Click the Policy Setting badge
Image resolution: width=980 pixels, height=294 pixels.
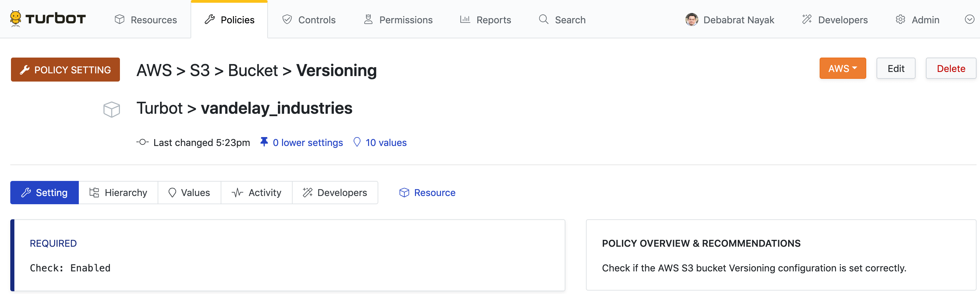65,70
